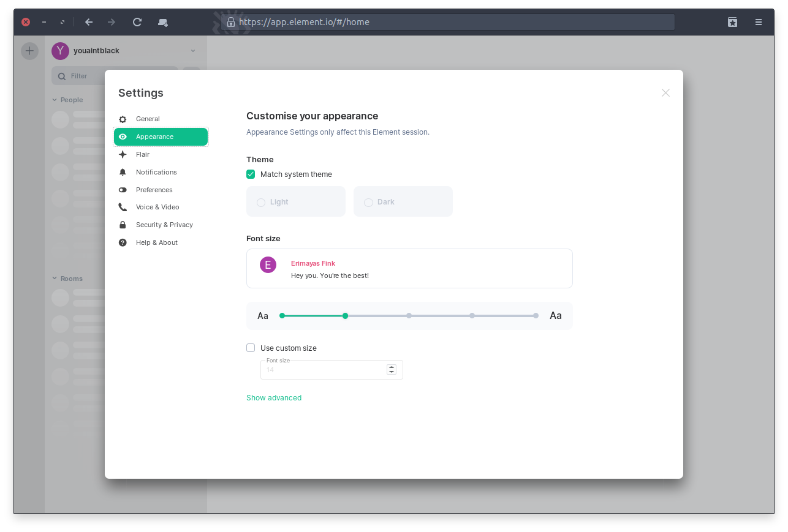
Task: Set font slider to the fourth dot
Action: (472, 316)
